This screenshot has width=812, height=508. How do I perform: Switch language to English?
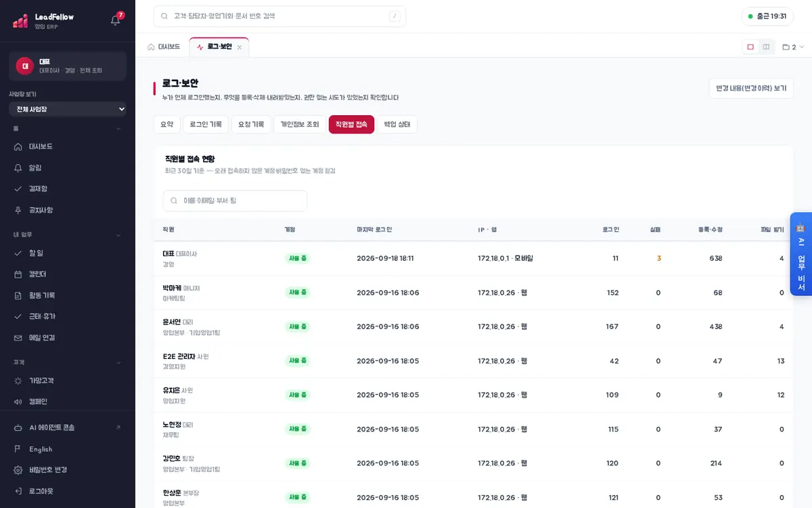[x=68, y=449]
